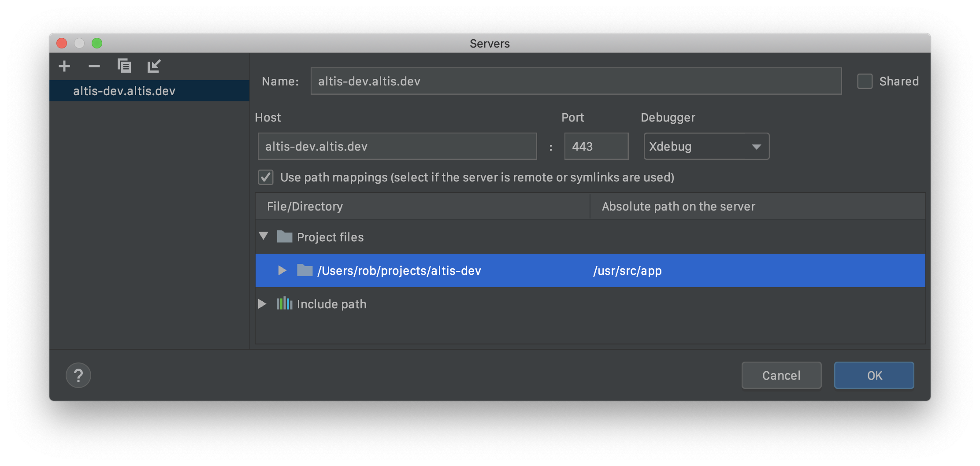Click the Include path library icon
This screenshot has width=980, height=466.
[284, 303]
